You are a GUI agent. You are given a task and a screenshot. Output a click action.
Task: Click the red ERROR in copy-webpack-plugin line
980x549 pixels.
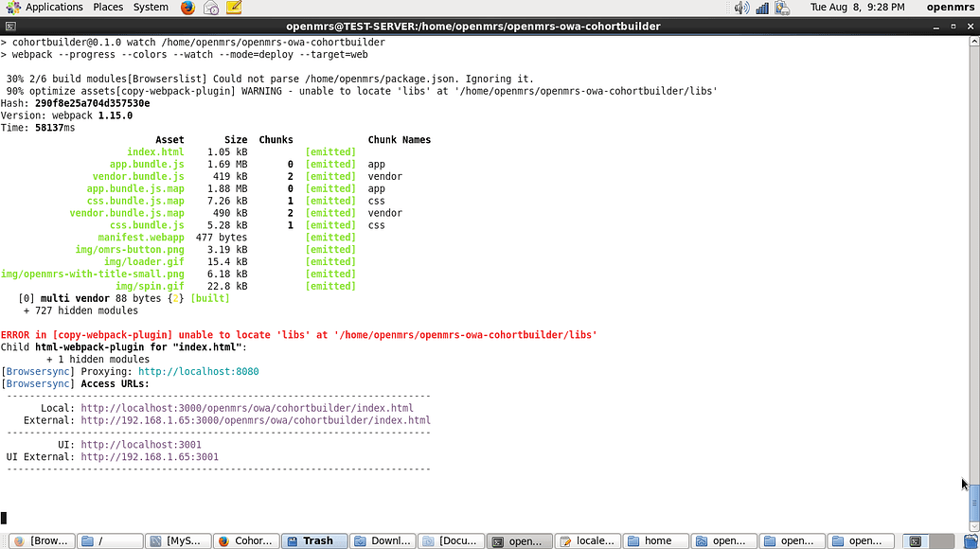tap(299, 335)
